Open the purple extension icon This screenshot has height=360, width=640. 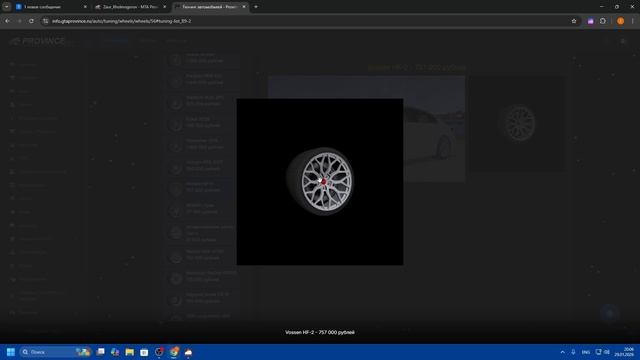pos(590,21)
